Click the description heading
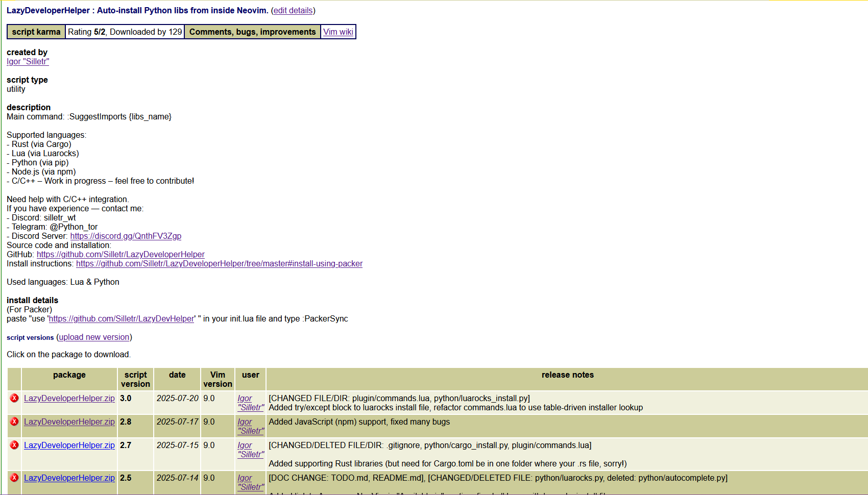 coord(29,107)
